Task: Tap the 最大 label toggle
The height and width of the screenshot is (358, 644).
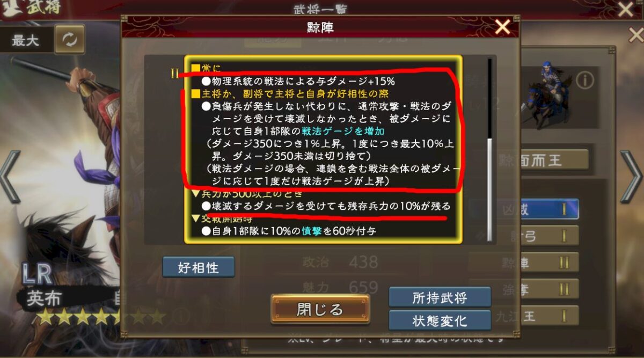Action: (26, 40)
